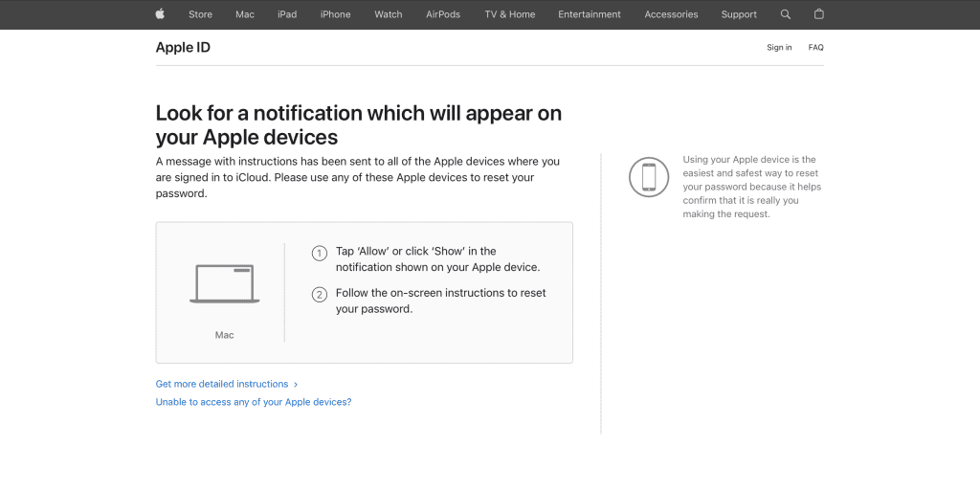Open the Support menu
Image resolution: width=980 pixels, height=491 pixels.
click(739, 14)
